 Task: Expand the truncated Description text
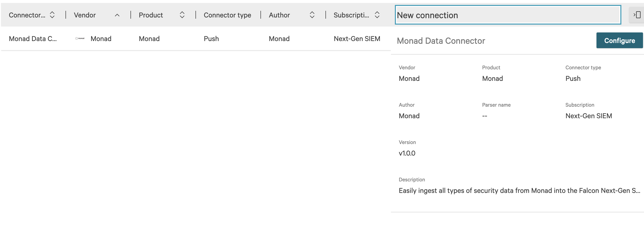coord(519,191)
